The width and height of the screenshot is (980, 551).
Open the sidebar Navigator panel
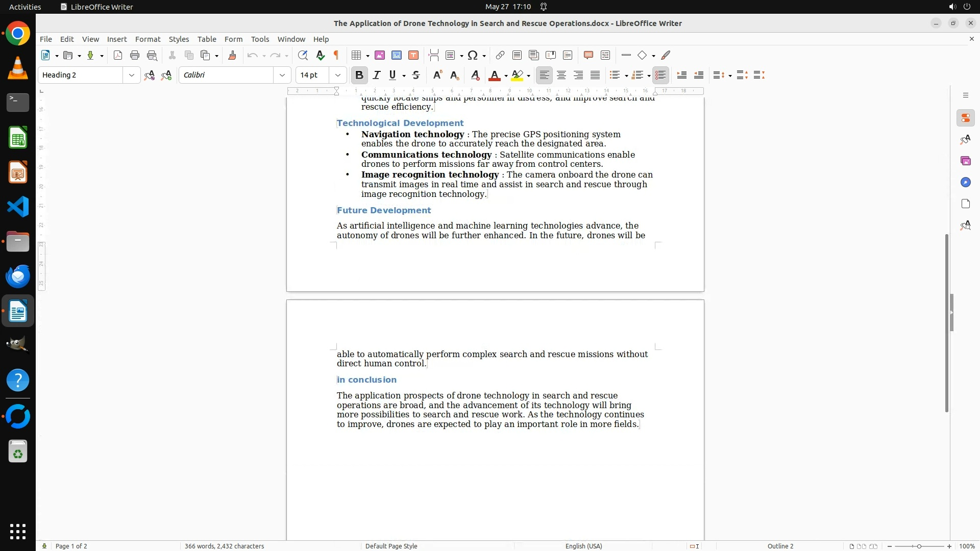point(965,182)
